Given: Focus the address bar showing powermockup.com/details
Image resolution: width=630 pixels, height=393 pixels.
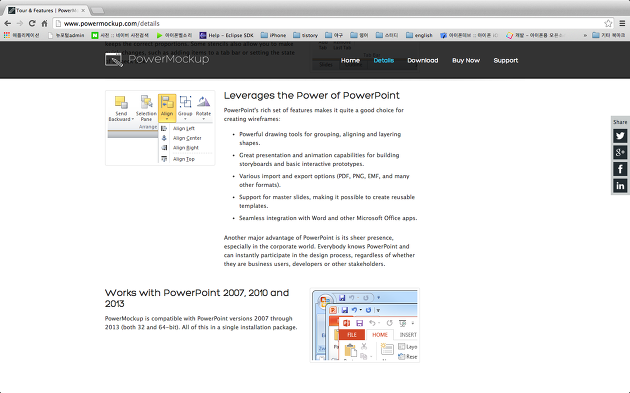Looking at the screenshot, I should point(329,23).
